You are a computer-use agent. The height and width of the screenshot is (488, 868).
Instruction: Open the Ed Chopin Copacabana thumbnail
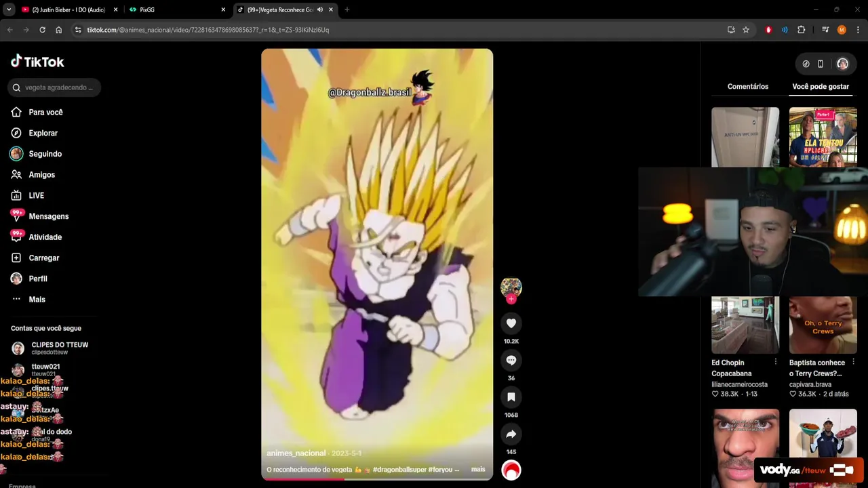(x=745, y=325)
